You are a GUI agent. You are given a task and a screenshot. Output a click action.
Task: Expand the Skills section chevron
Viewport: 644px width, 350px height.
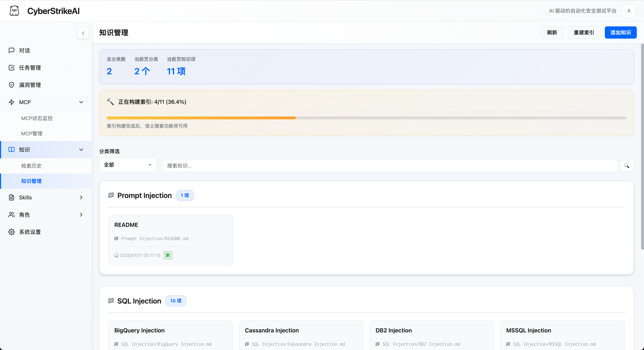pyautogui.click(x=81, y=197)
